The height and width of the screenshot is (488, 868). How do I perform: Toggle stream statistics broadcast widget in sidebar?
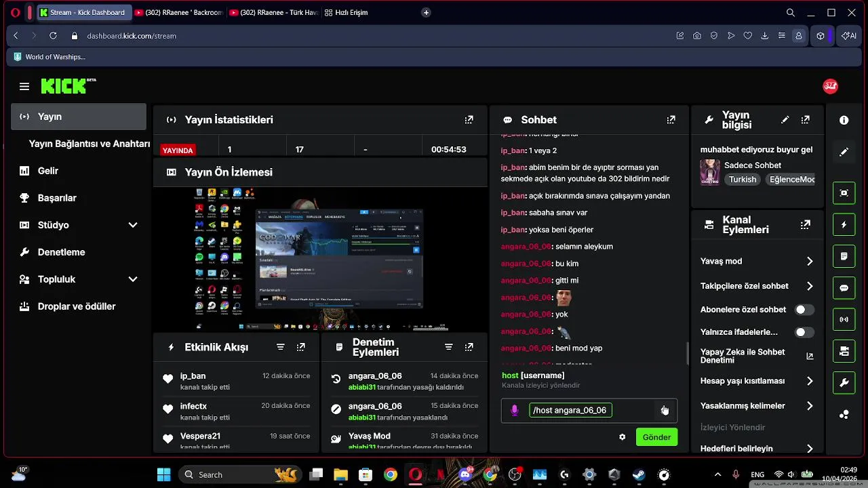[844, 319]
